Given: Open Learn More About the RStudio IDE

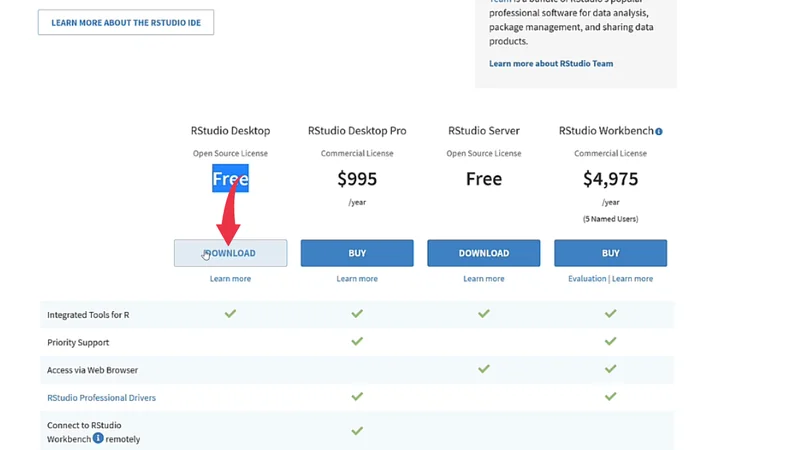Looking at the screenshot, I should pos(126,22).
